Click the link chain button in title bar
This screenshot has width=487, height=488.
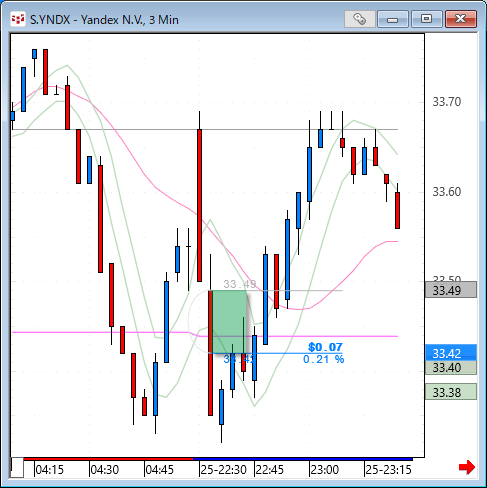coord(359,19)
